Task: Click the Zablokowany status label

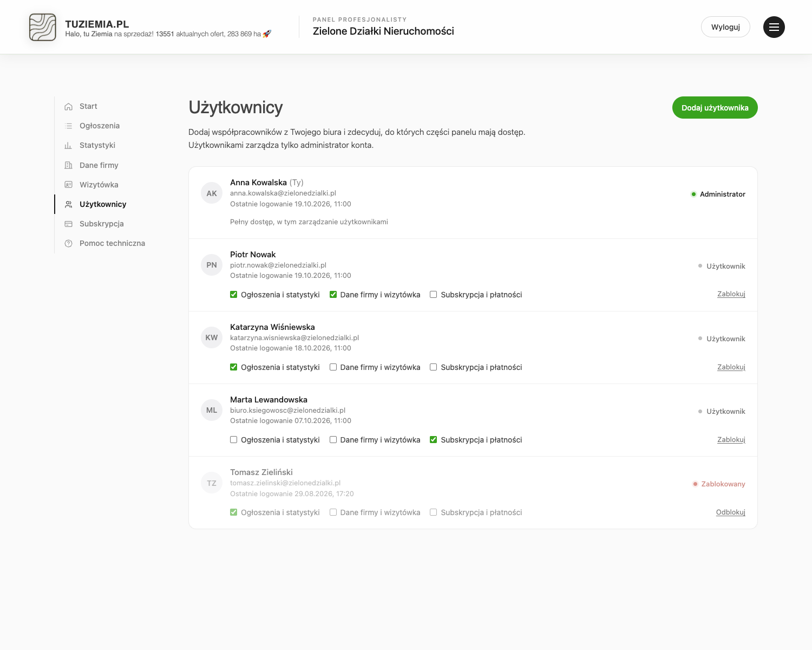Action: tap(723, 484)
